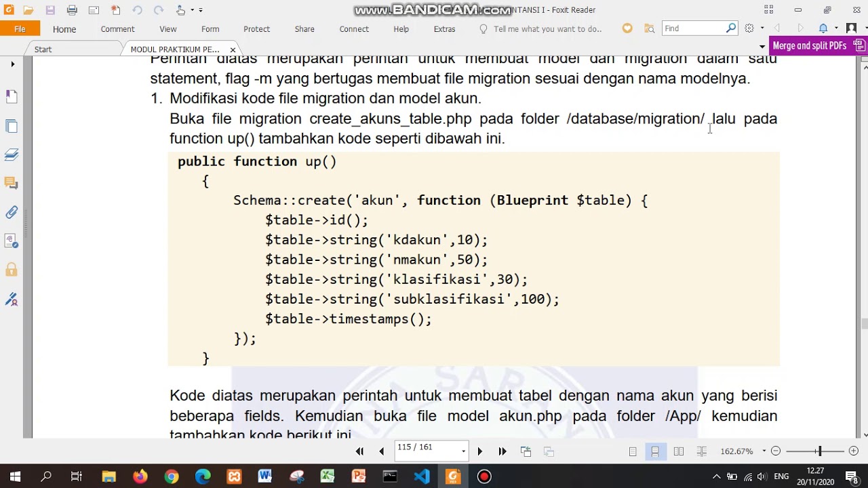
Task: Click in the Find search field
Action: (x=694, y=28)
